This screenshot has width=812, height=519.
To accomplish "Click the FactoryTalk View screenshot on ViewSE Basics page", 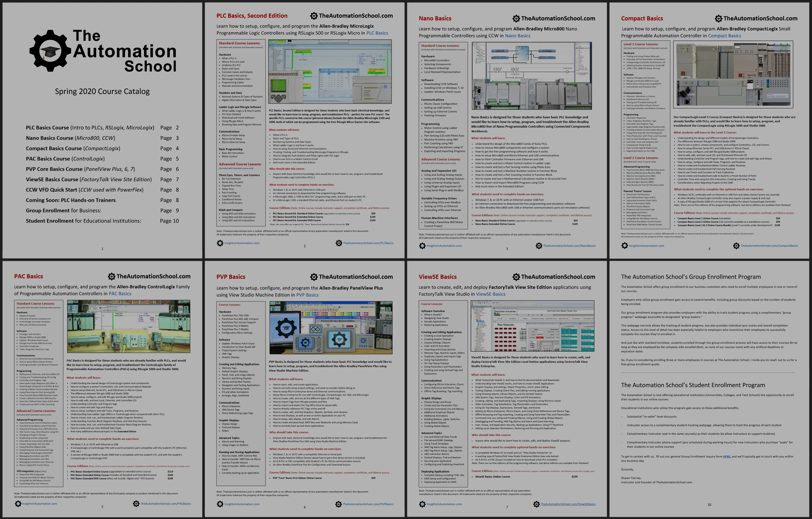I will coord(533,326).
